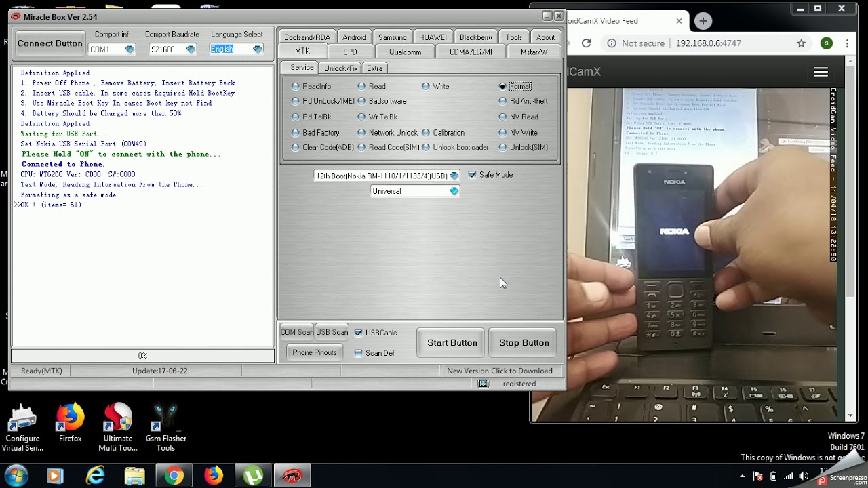This screenshot has height=488, width=868.
Task: Open the Extra sub-tab
Action: click(x=374, y=68)
